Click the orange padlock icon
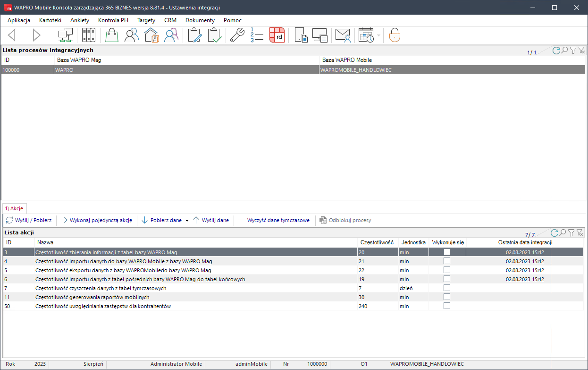The width and height of the screenshot is (588, 370). click(395, 35)
